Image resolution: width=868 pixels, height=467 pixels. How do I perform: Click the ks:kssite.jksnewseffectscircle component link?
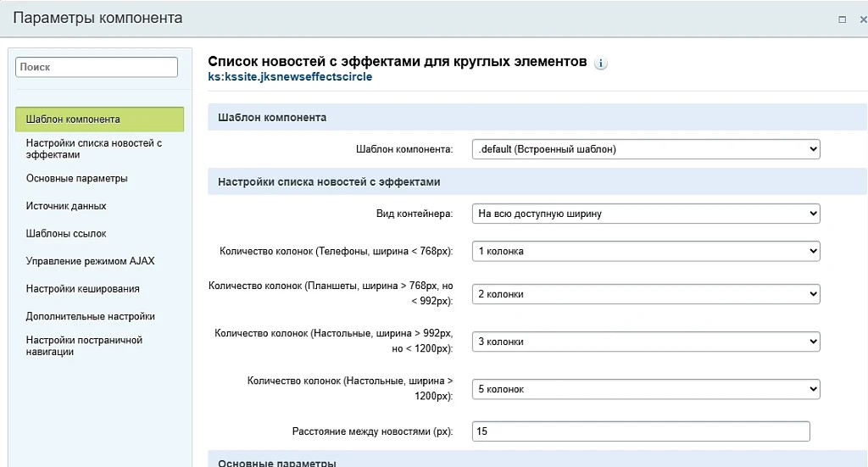(290, 77)
